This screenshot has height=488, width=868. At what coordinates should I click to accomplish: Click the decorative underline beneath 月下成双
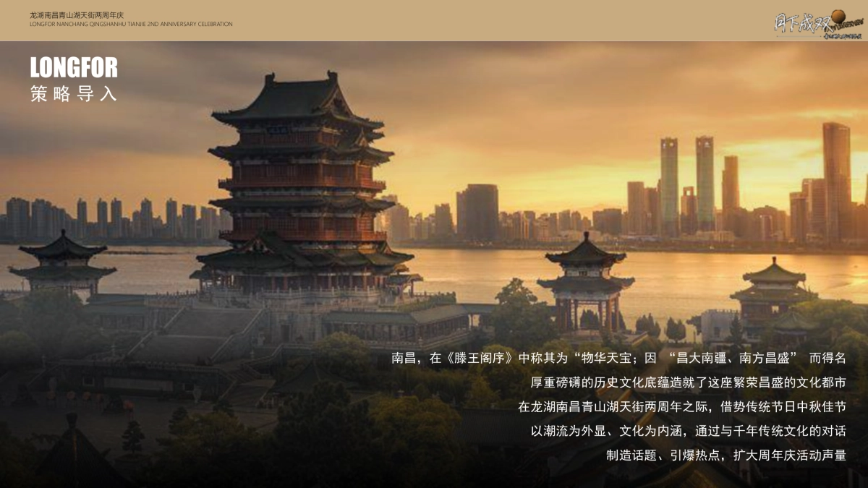coord(799,36)
